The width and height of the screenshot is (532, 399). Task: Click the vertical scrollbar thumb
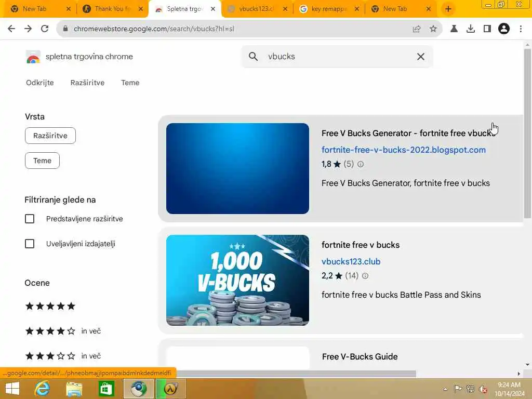[527, 134]
